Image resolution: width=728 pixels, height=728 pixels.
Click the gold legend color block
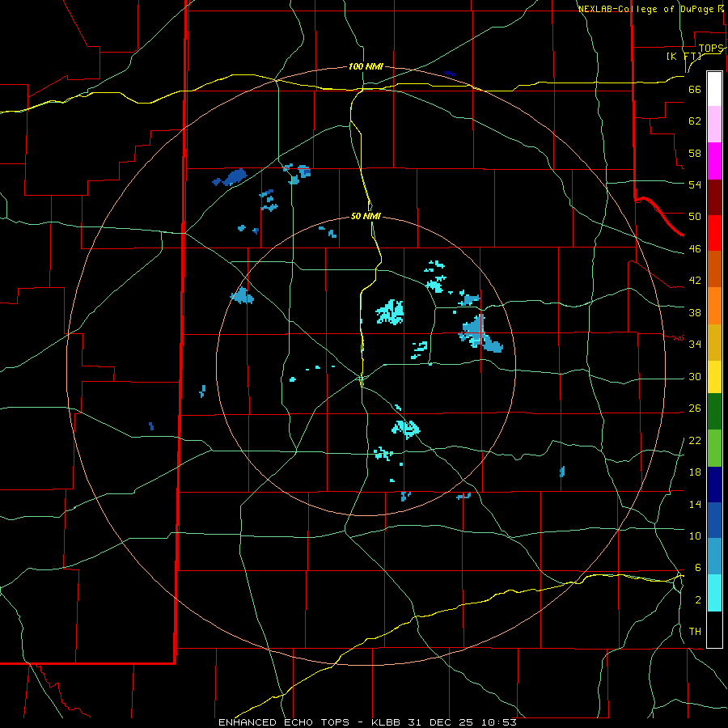[x=714, y=342]
